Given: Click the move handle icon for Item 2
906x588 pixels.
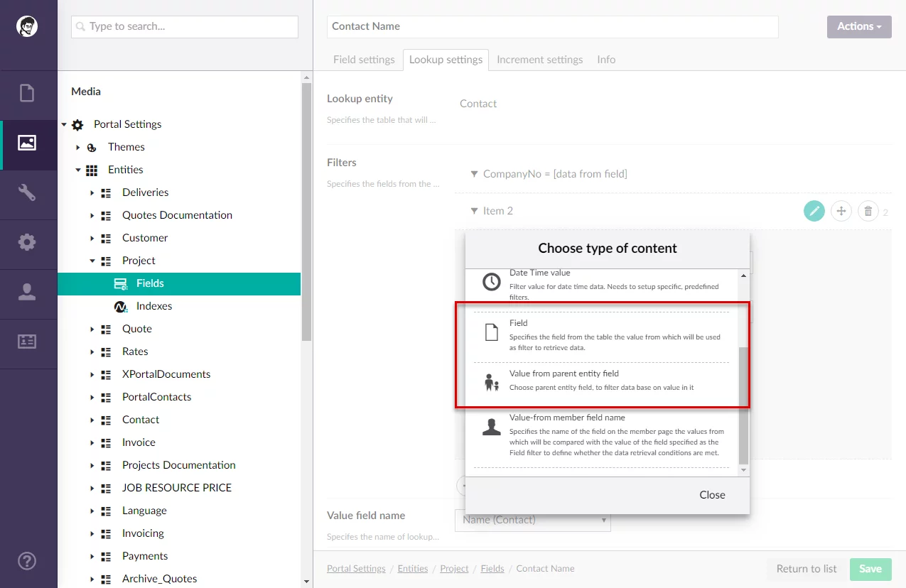Looking at the screenshot, I should pyautogui.click(x=841, y=211).
